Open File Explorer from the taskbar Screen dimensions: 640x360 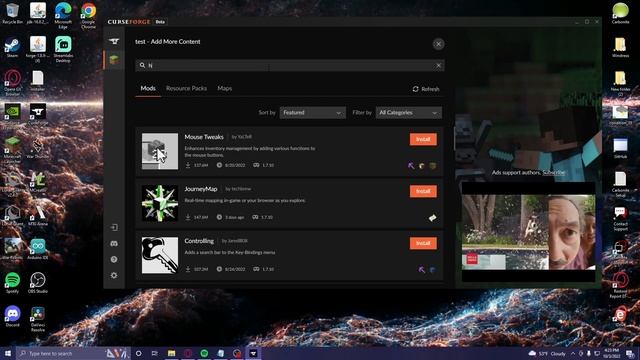click(x=171, y=353)
